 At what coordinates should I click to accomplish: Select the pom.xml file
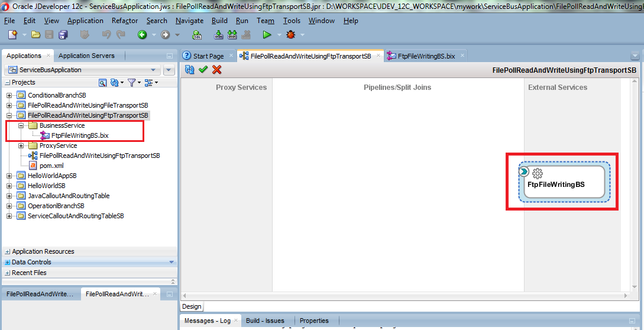point(51,166)
